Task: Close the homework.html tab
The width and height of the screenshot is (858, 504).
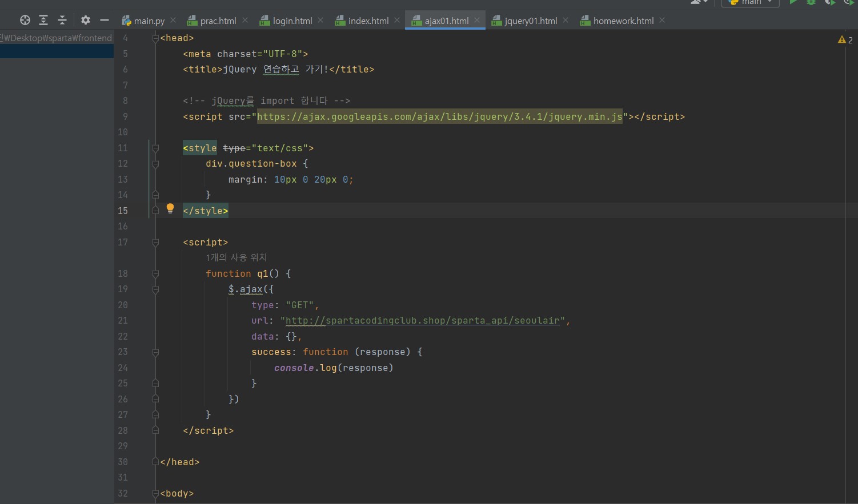Action: (x=662, y=20)
